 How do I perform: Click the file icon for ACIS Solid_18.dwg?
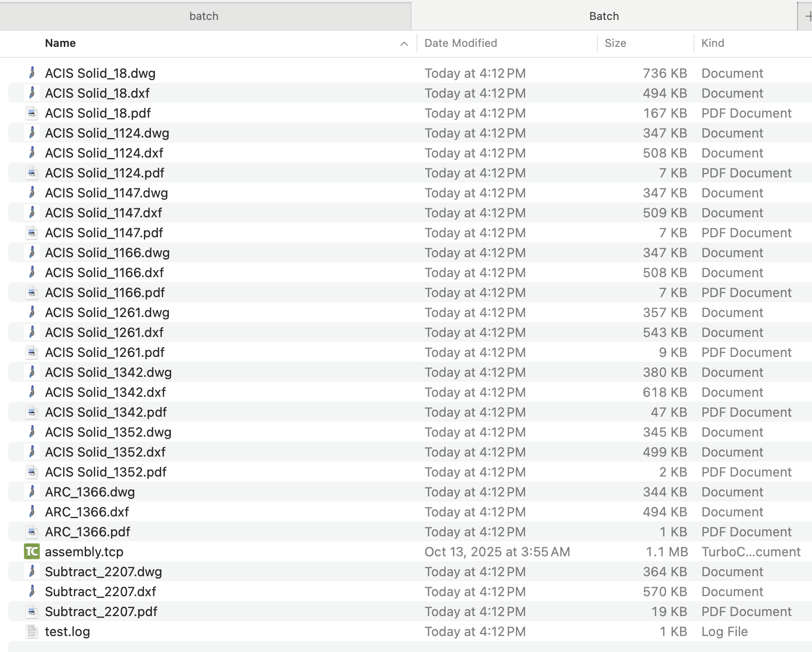(32, 73)
